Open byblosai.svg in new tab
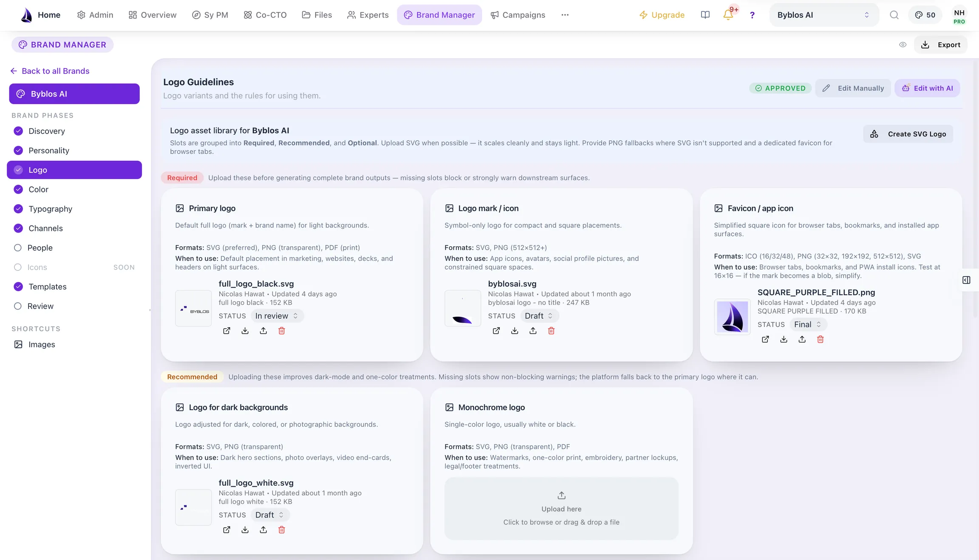 point(496,331)
